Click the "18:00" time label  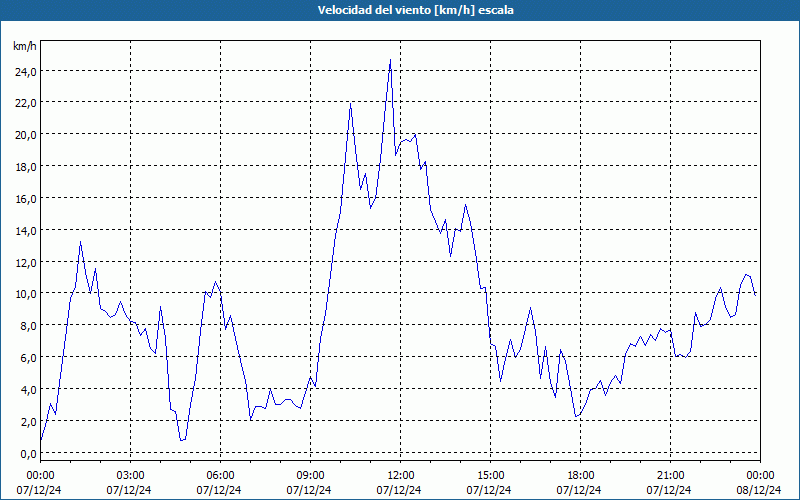pos(581,476)
